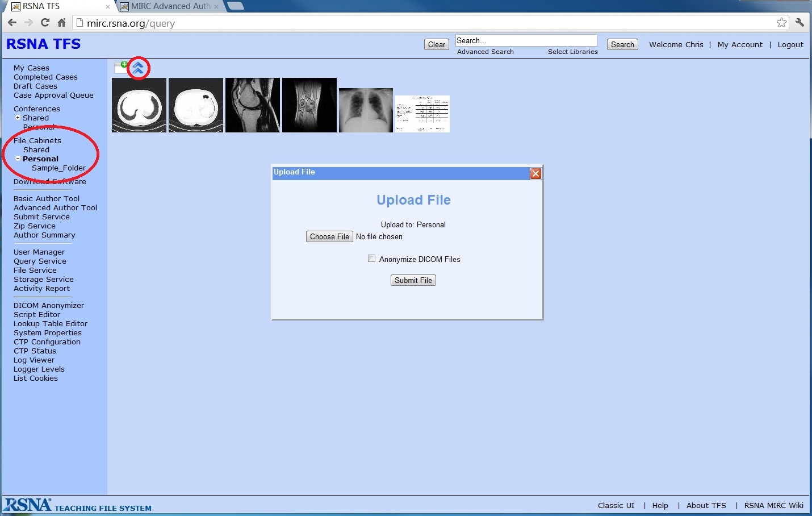Open a new browser tab
812x516 pixels.
235,6
